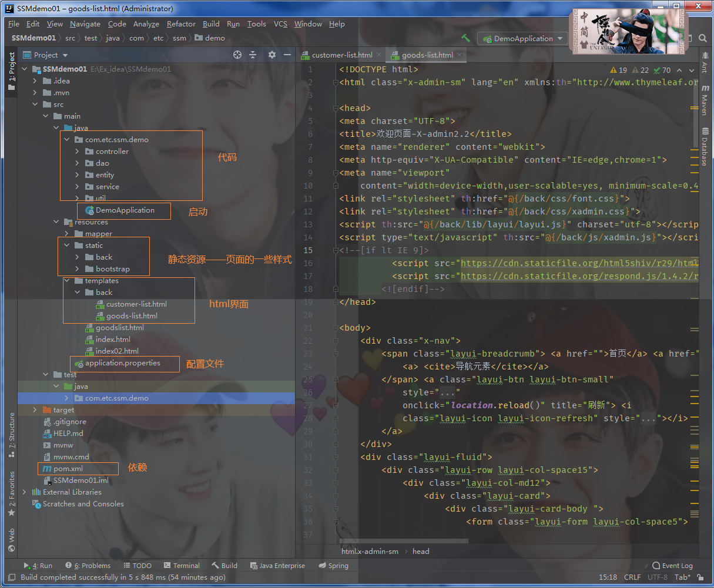Change UTF-8 file encoding in status bar
Image resolution: width=714 pixels, height=588 pixels.
coord(658,577)
